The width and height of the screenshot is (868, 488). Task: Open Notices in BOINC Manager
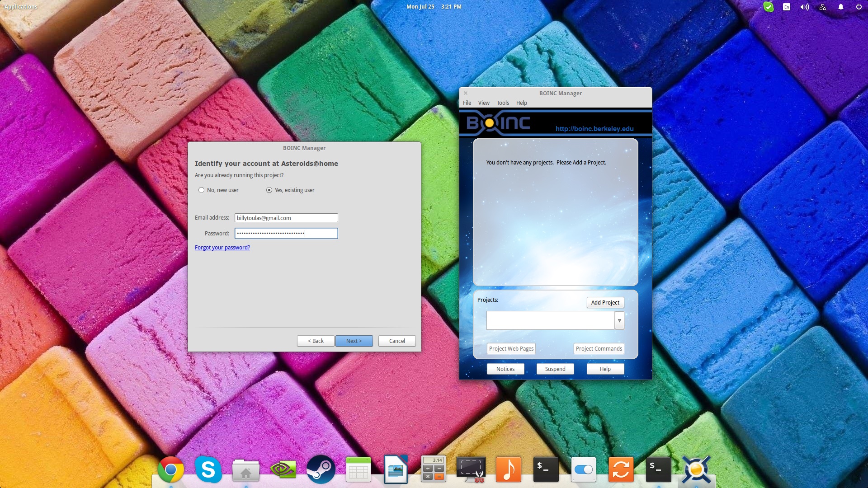505,369
